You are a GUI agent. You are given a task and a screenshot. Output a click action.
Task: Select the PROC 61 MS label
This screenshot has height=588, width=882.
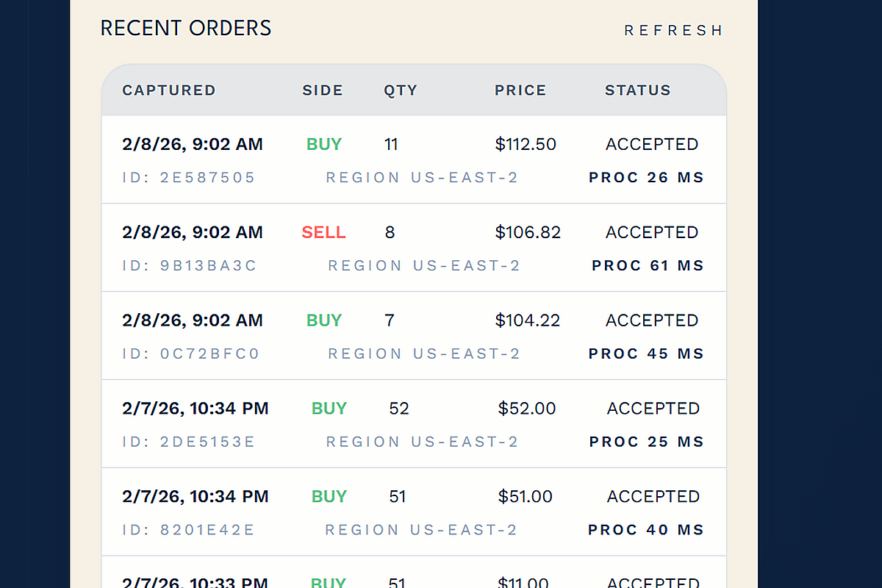(x=648, y=265)
